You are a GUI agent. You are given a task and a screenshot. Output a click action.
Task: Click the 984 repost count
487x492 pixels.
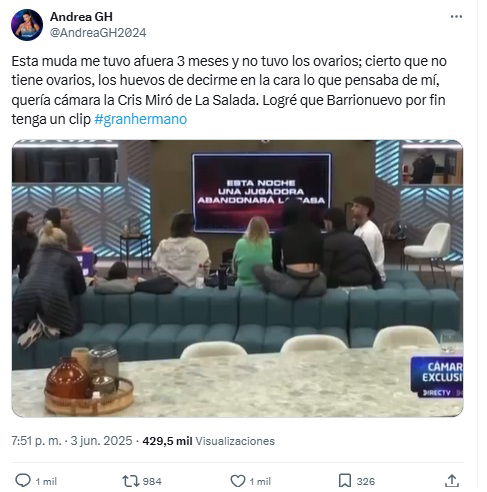tap(152, 481)
